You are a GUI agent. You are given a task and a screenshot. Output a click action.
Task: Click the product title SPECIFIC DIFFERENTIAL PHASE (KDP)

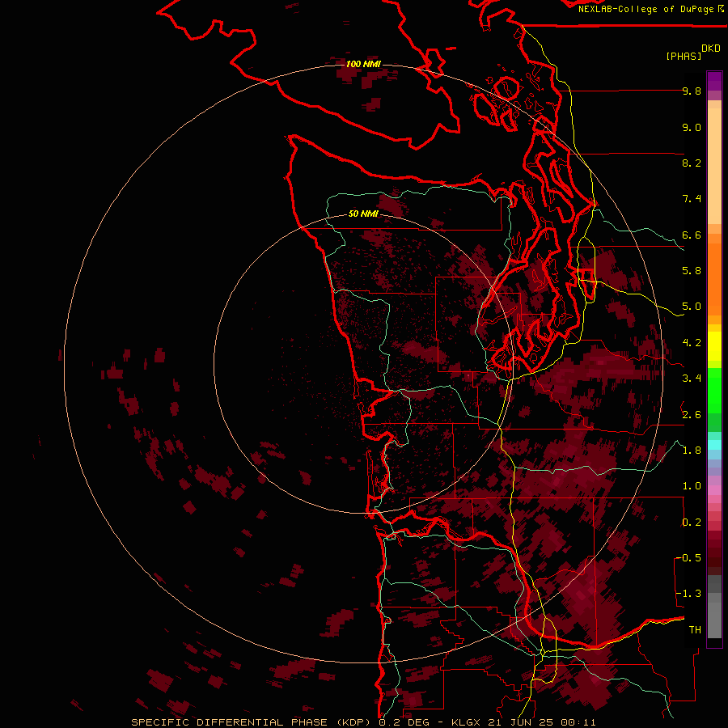(252, 722)
